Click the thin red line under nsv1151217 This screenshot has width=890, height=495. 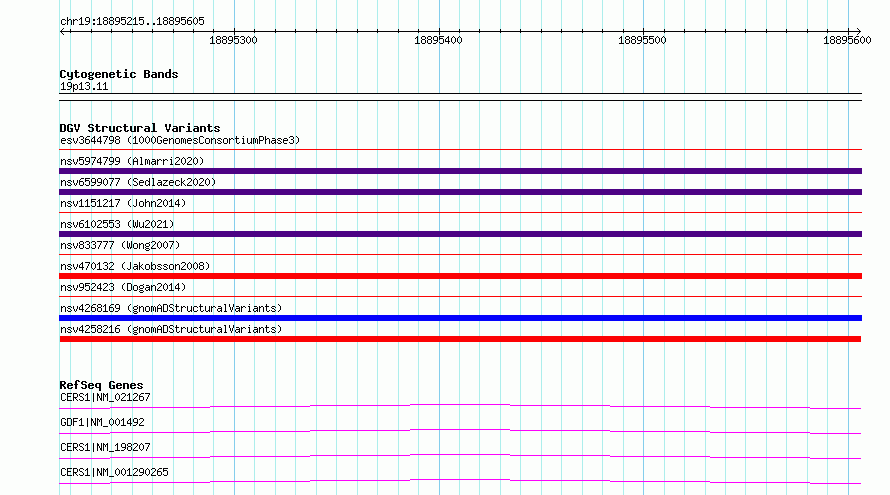(460, 213)
